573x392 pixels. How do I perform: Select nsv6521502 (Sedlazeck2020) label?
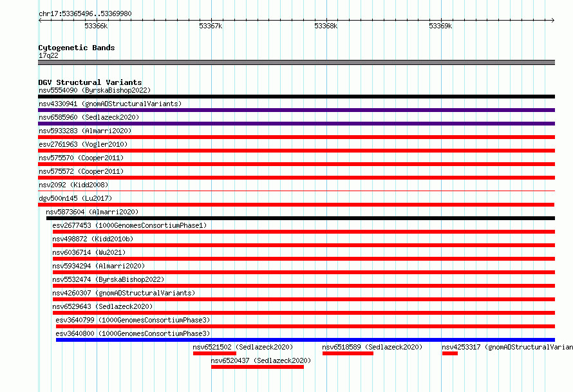point(243,347)
